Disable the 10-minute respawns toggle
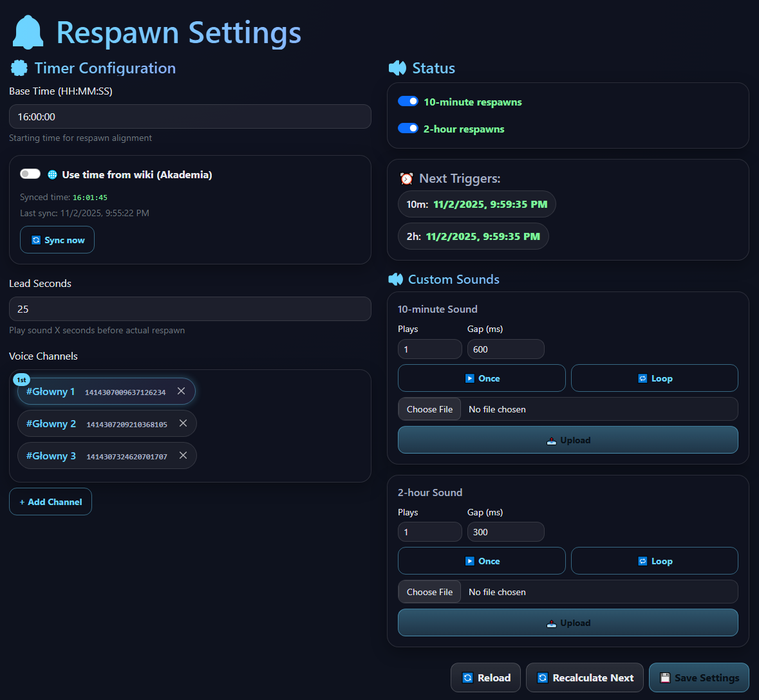The height and width of the screenshot is (700, 759). [408, 101]
